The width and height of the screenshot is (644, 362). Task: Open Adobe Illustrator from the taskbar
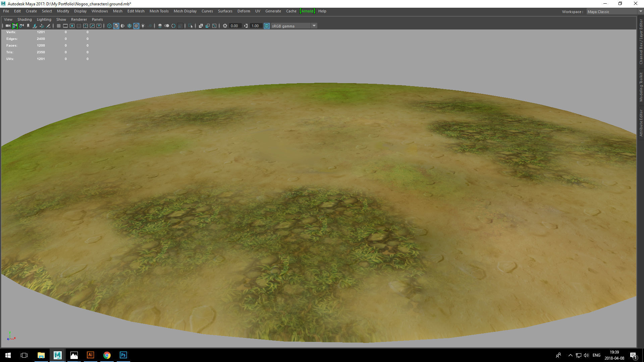tap(90, 355)
